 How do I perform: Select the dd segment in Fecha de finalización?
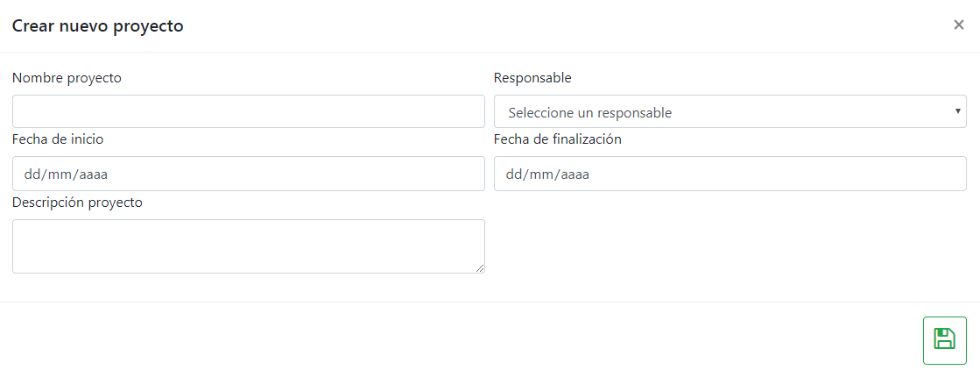pyautogui.click(x=514, y=174)
